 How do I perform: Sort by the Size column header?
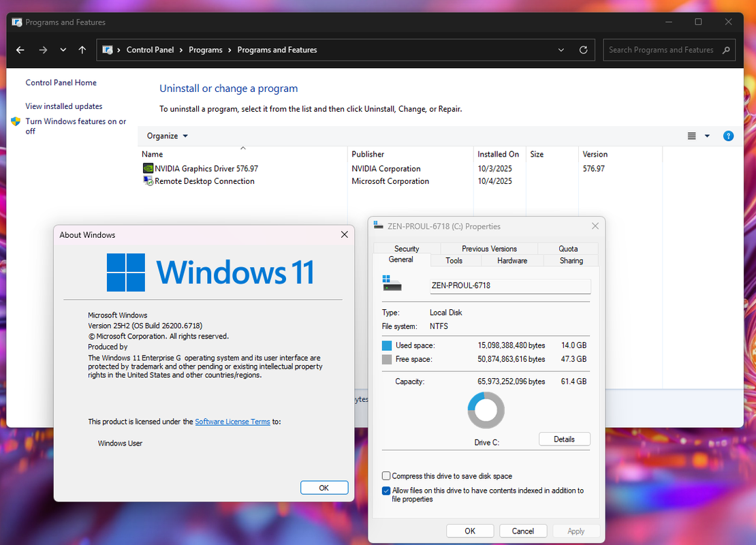pos(552,154)
